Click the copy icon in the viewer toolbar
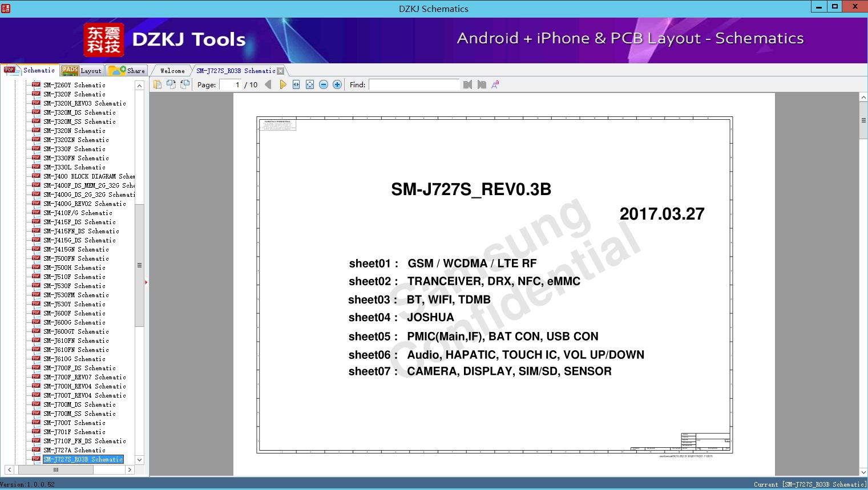 pos(157,84)
